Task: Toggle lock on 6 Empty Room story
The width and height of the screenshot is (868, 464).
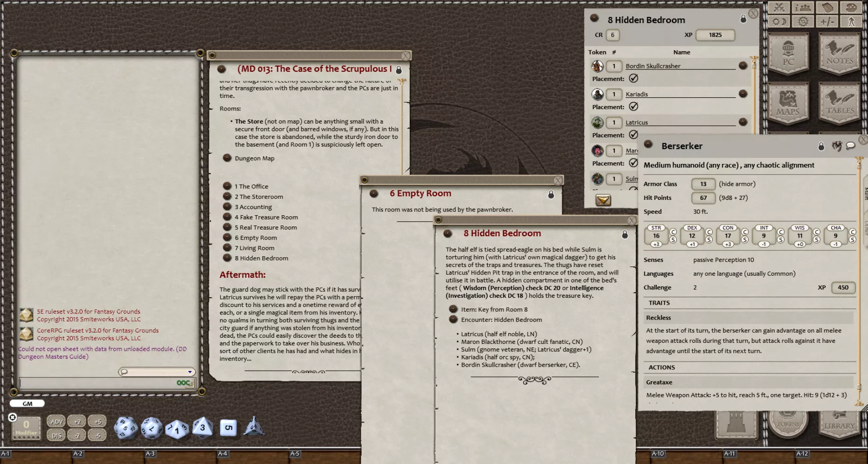Action: pyautogui.click(x=551, y=194)
